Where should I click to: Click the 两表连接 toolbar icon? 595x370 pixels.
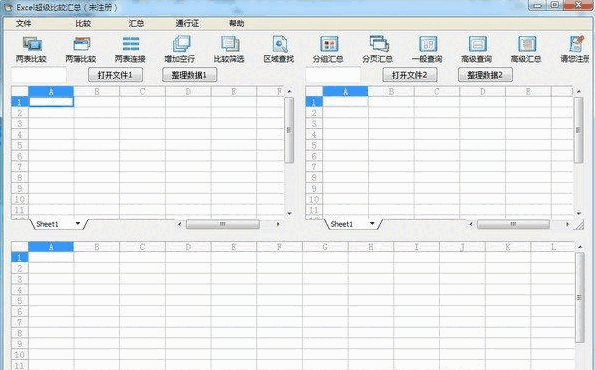pos(131,44)
